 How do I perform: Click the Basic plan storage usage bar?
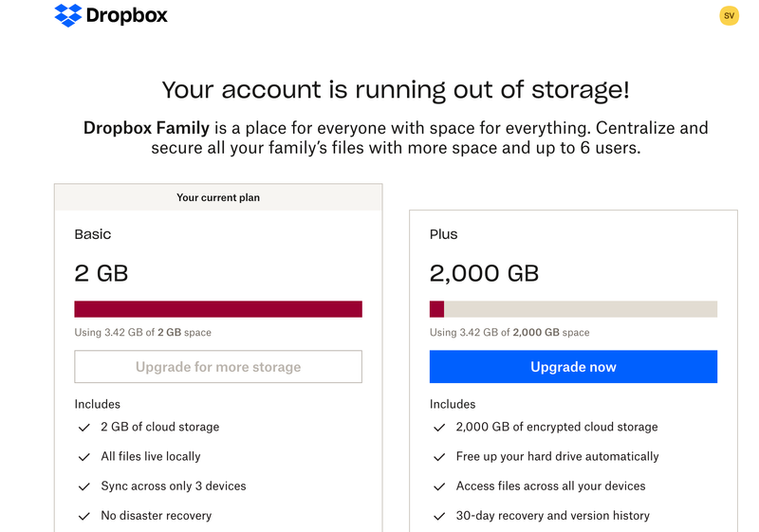click(218, 309)
